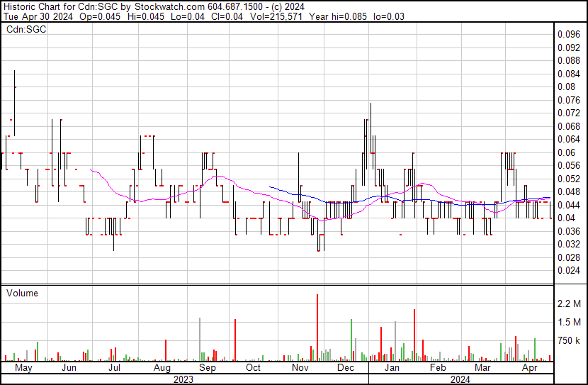
Task: Click the tall gray volume bar in late August
Action: tap(200, 340)
